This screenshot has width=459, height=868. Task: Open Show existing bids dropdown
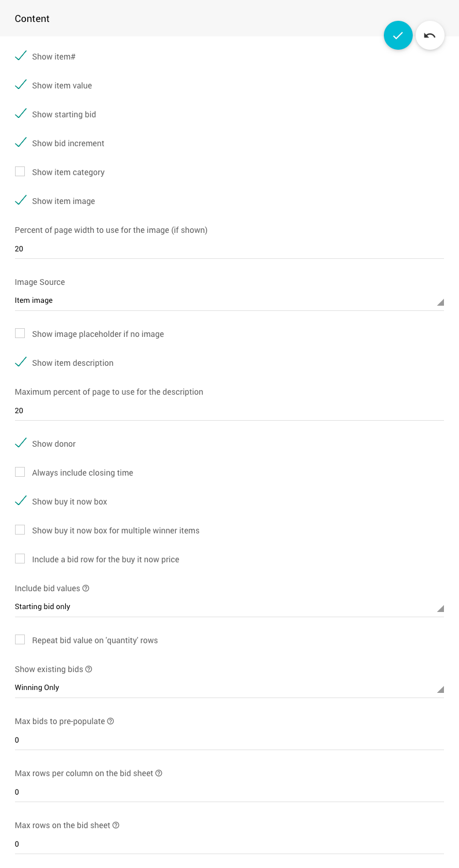(x=229, y=688)
